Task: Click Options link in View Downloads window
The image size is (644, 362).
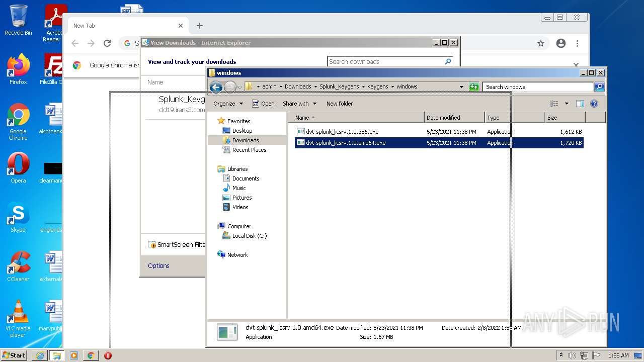Action: point(158,266)
